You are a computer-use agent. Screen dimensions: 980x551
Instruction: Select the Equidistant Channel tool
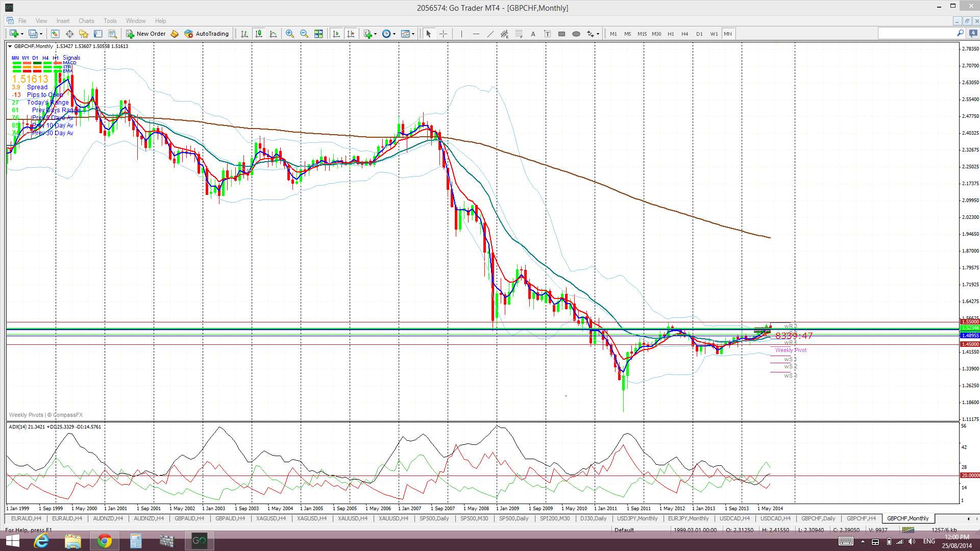tap(504, 34)
